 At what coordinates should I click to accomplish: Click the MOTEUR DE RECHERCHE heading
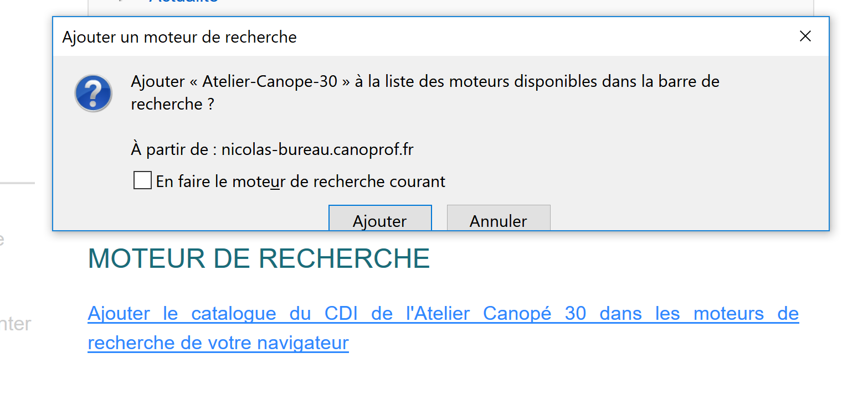click(x=259, y=258)
